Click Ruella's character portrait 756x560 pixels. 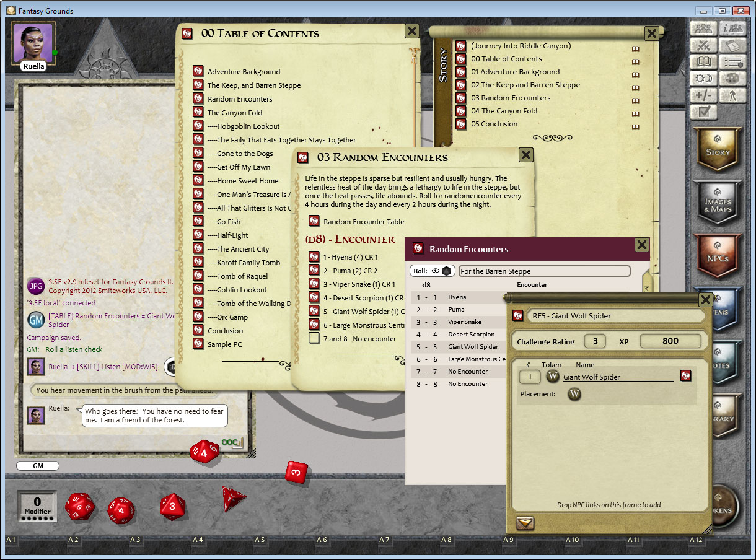click(33, 43)
